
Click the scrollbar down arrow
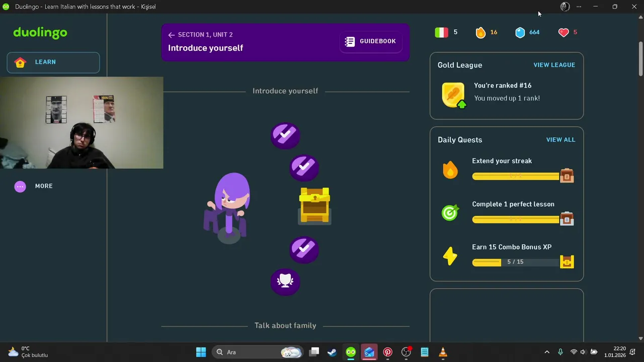(x=640, y=338)
